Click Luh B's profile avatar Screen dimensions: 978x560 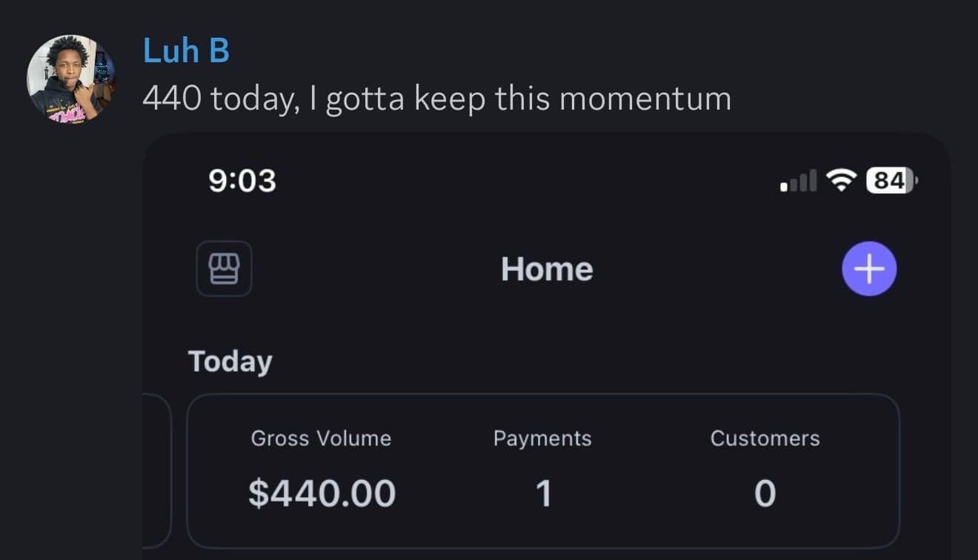71,78
